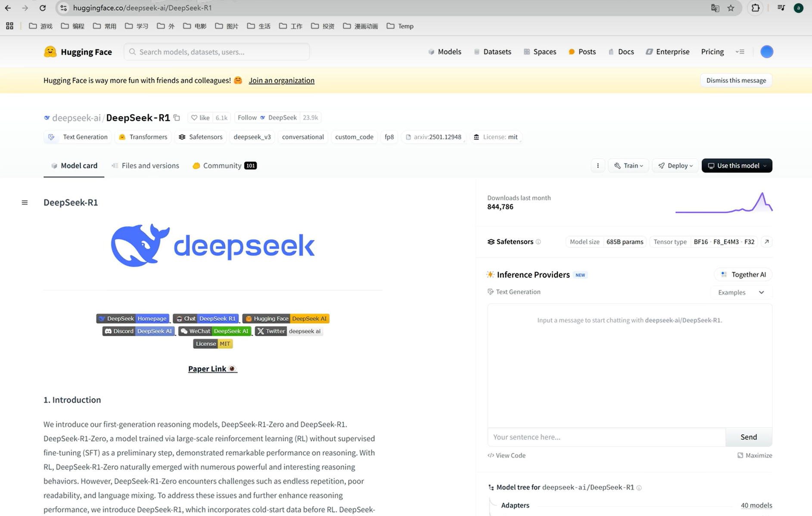Open Spaces in navigation
Image resolution: width=812 pixels, height=516 pixels.
540,52
